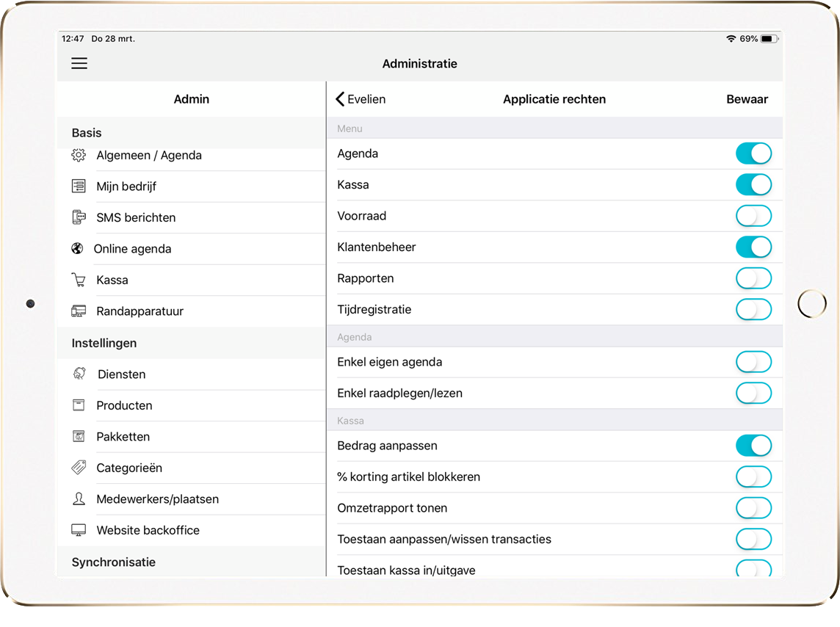840x627 pixels.
Task: Open Diensten settings
Action: pos(191,374)
